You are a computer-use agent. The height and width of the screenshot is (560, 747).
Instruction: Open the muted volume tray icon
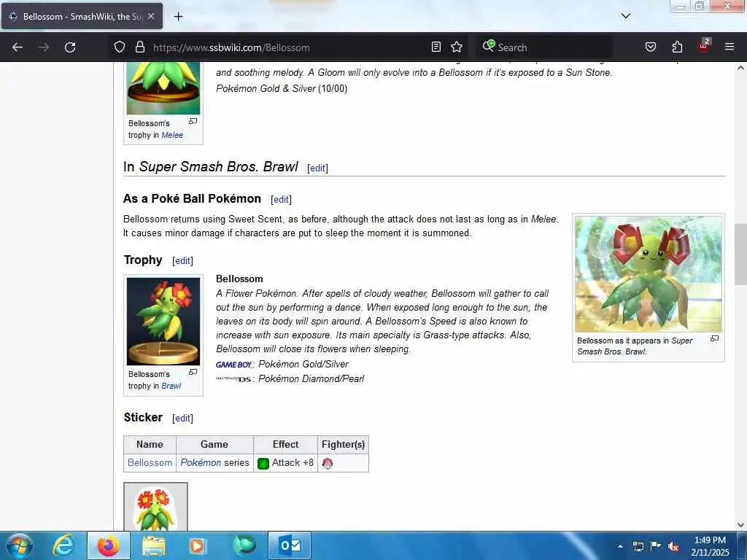(673, 547)
